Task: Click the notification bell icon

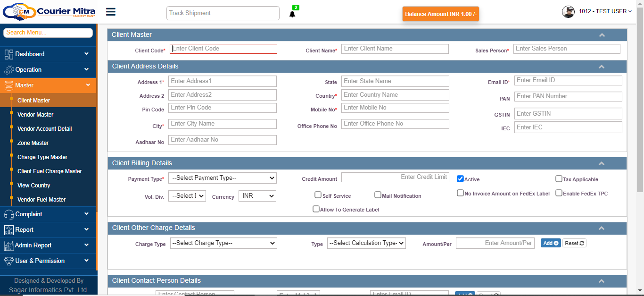Action: coord(292,13)
